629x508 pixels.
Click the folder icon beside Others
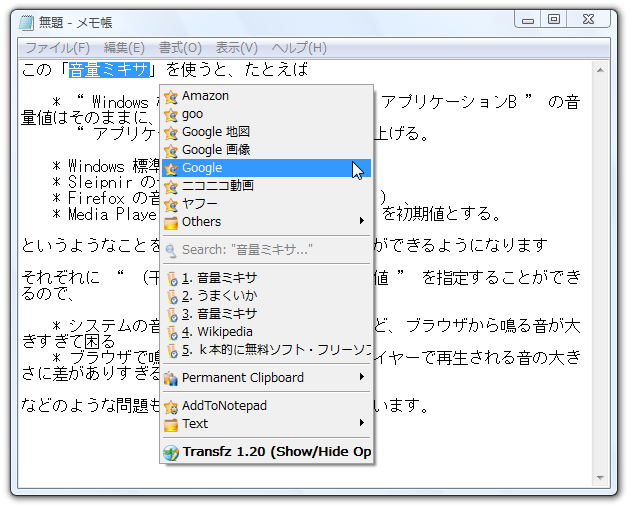coord(171,223)
